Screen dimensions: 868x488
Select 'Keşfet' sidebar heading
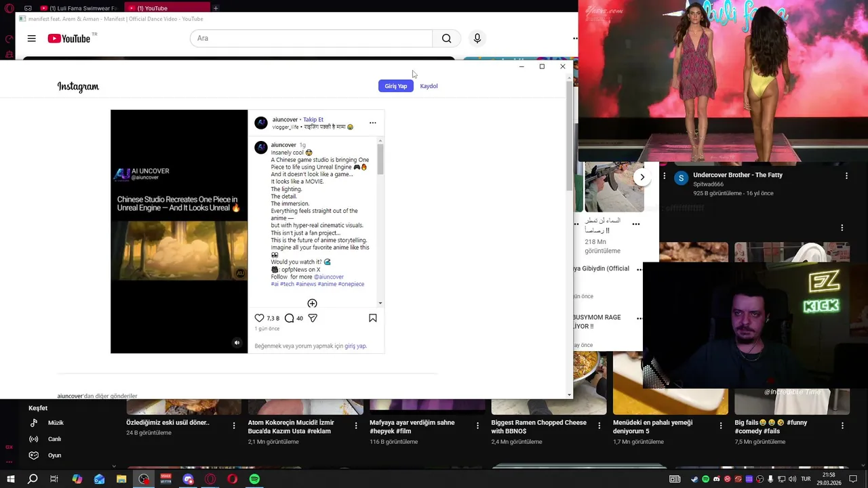[x=38, y=408]
